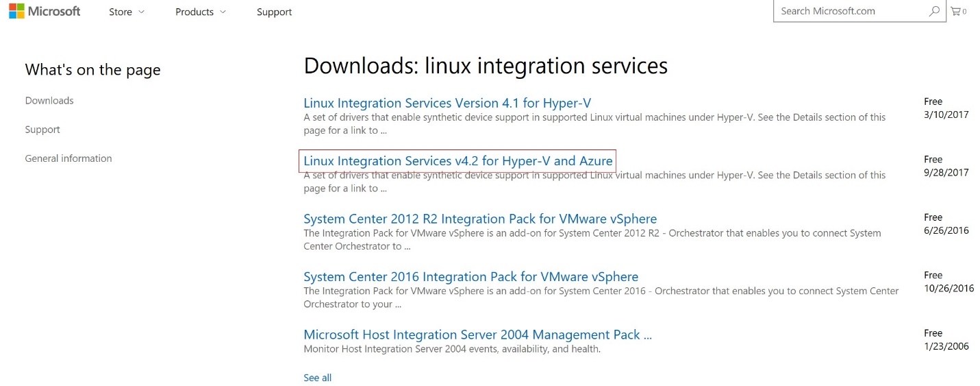Click the Products chevron arrow
This screenshot has width=980, height=386.
tap(223, 12)
